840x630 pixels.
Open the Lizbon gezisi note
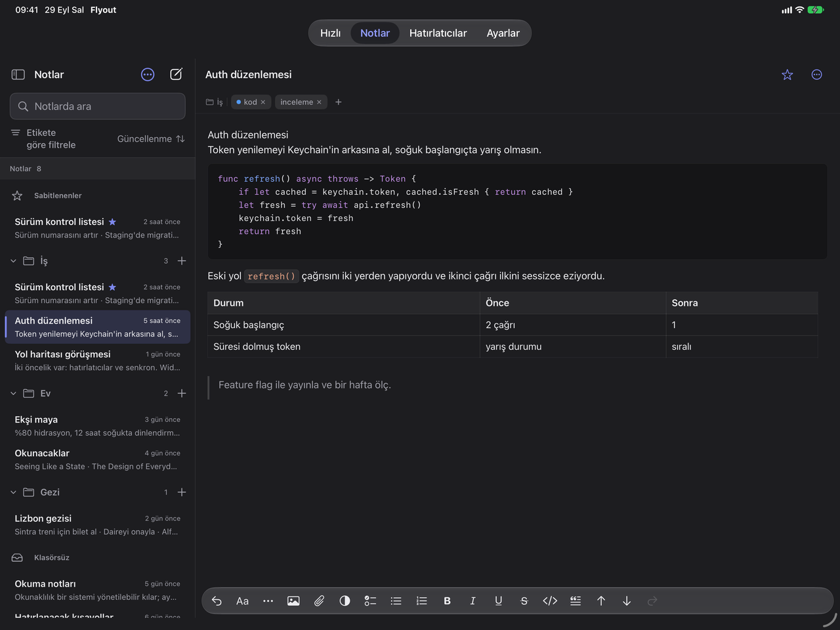point(98,525)
